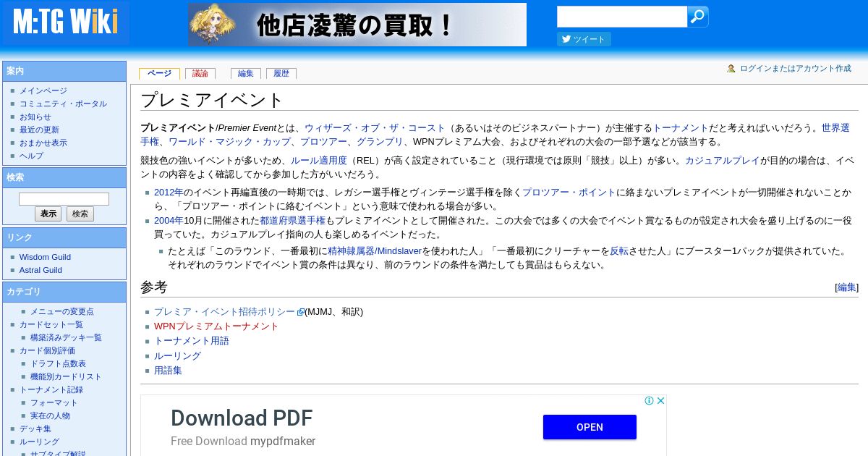Image resolution: width=868 pixels, height=456 pixels.
Task: Open 用語集 reference link
Action: [168, 370]
